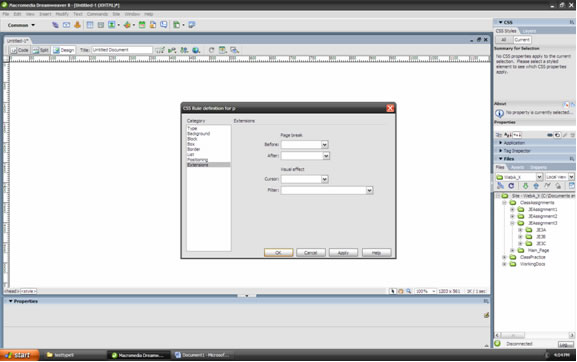Screen dimensions: 577x362
Task: Click the Tag Chooser icon
Action: pyautogui.click(x=192, y=25)
